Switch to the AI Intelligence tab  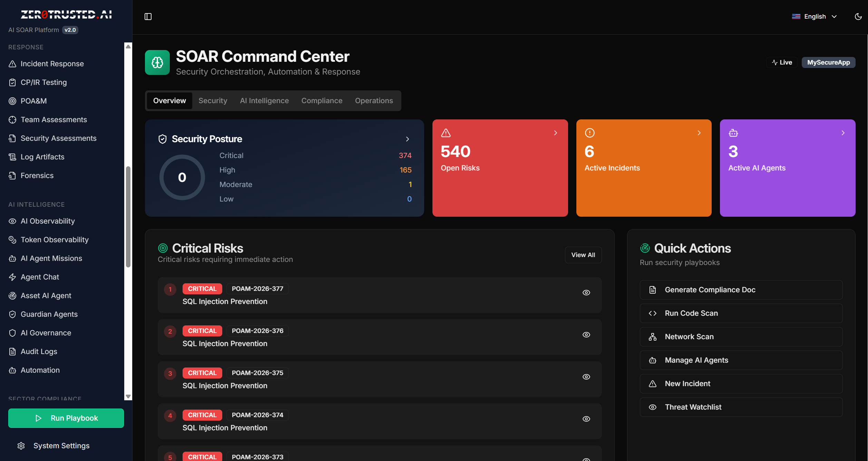(x=264, y=101)
